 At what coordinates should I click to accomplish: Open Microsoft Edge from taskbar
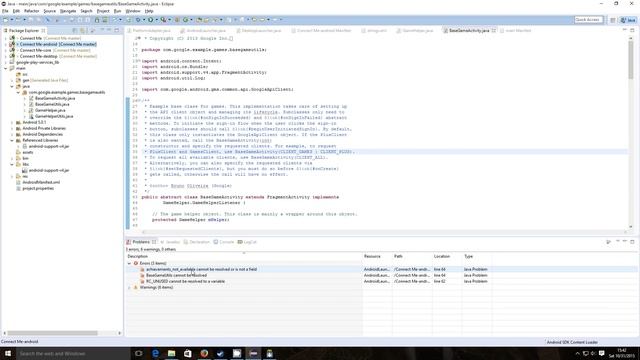point(155,353)
